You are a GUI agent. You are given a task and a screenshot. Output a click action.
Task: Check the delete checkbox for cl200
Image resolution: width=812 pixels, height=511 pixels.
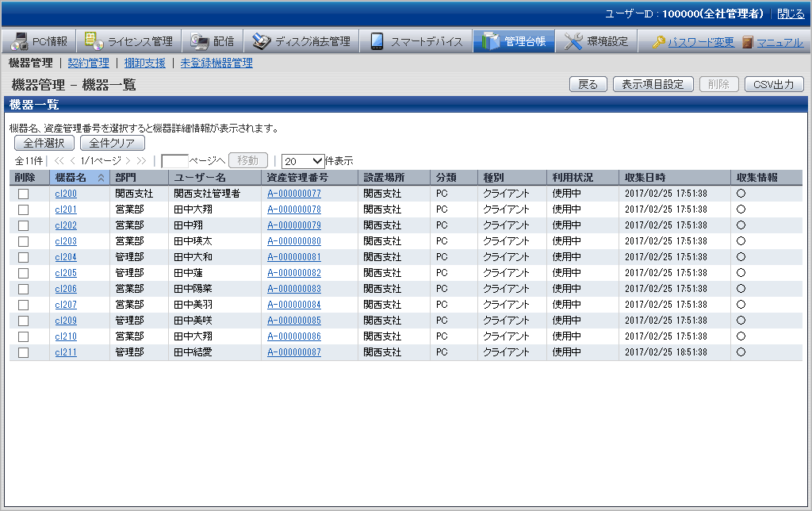(x=24, y=194)
